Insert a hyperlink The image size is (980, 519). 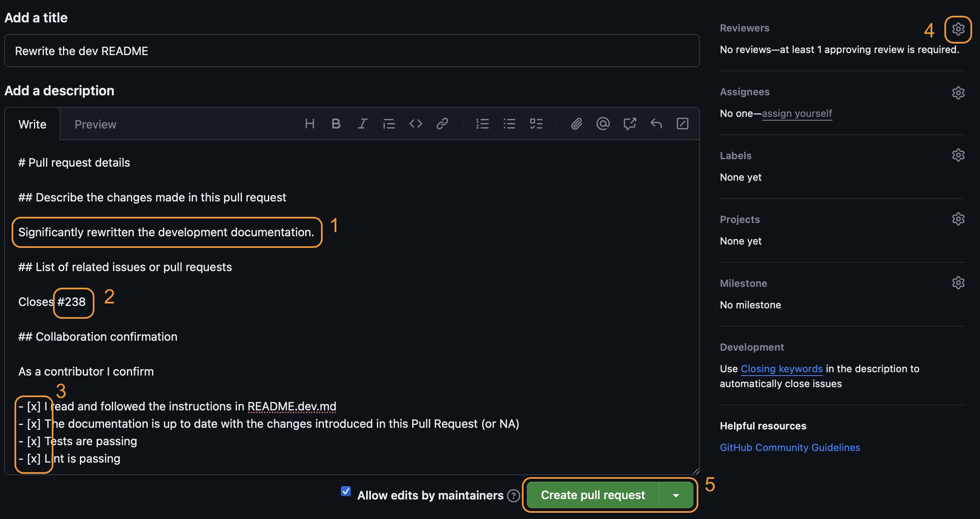[x=442, y=124]
